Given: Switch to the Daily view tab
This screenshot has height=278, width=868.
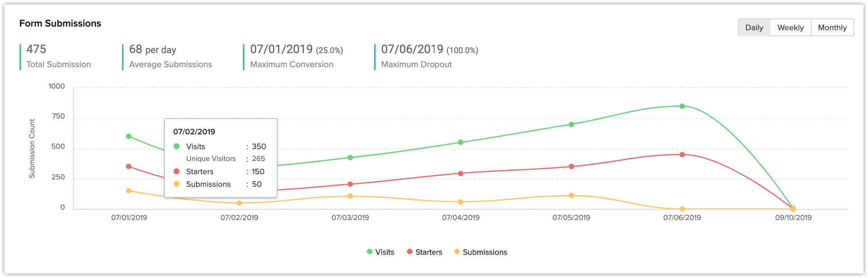Looking at the screenshot, I should pos(754,28).
